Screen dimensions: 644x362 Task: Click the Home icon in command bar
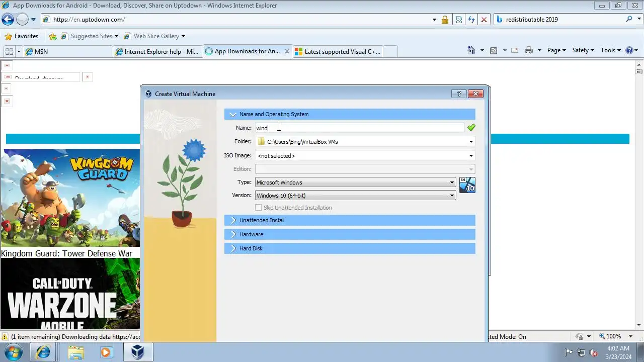(x=471, y=50)
